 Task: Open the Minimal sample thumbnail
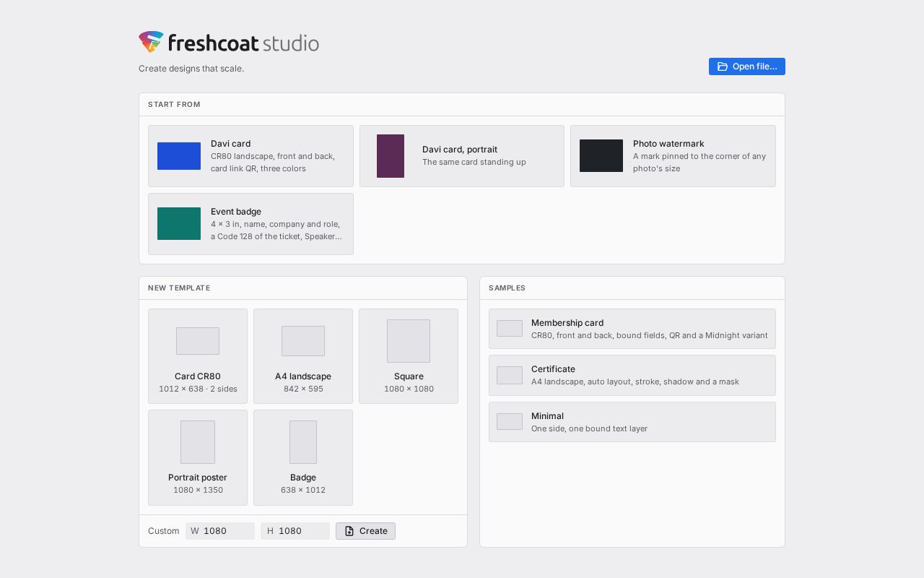510,422
